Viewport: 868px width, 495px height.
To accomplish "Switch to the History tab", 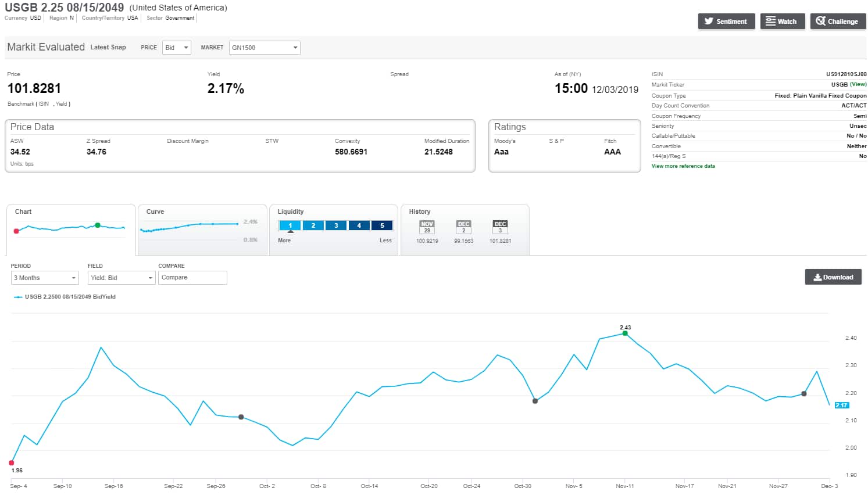I will (x=465, y=229).
